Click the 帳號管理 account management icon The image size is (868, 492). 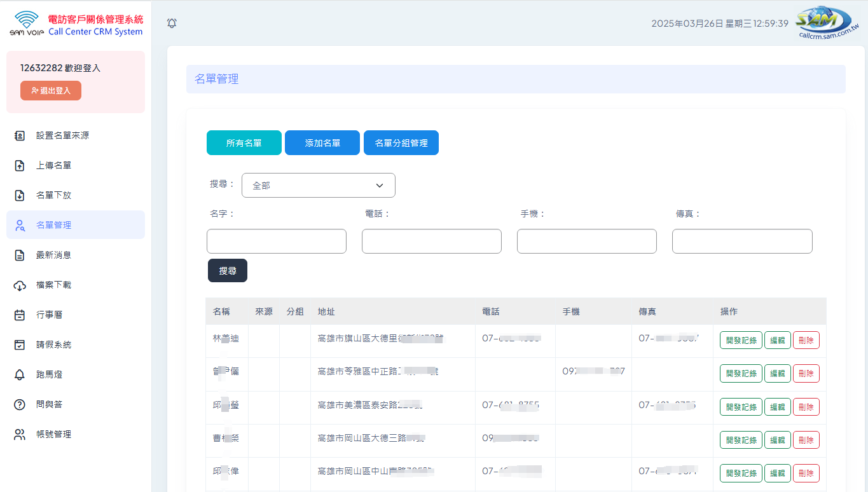20,434
